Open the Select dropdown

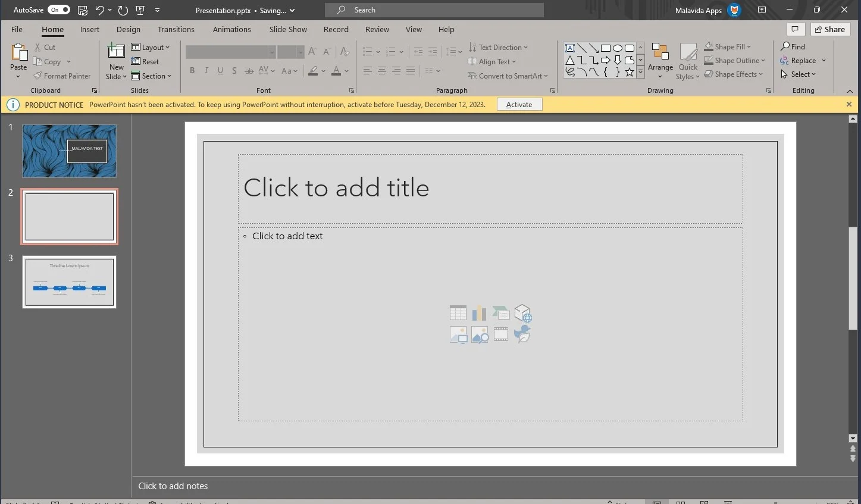799,74
